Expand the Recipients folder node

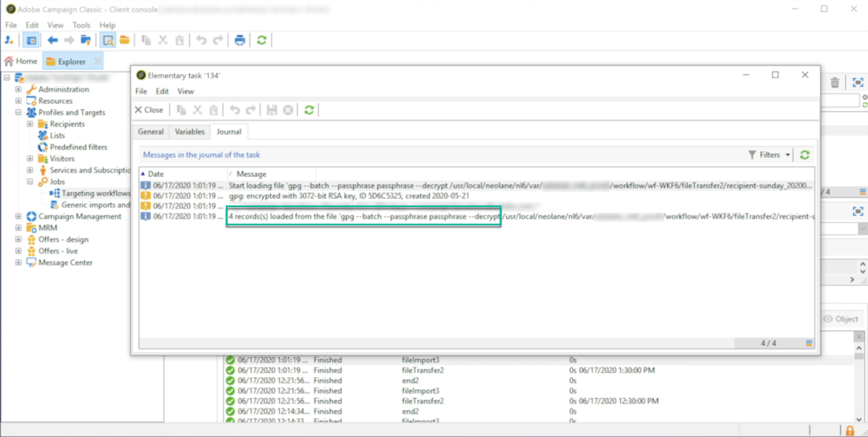[x=30, y=124]
